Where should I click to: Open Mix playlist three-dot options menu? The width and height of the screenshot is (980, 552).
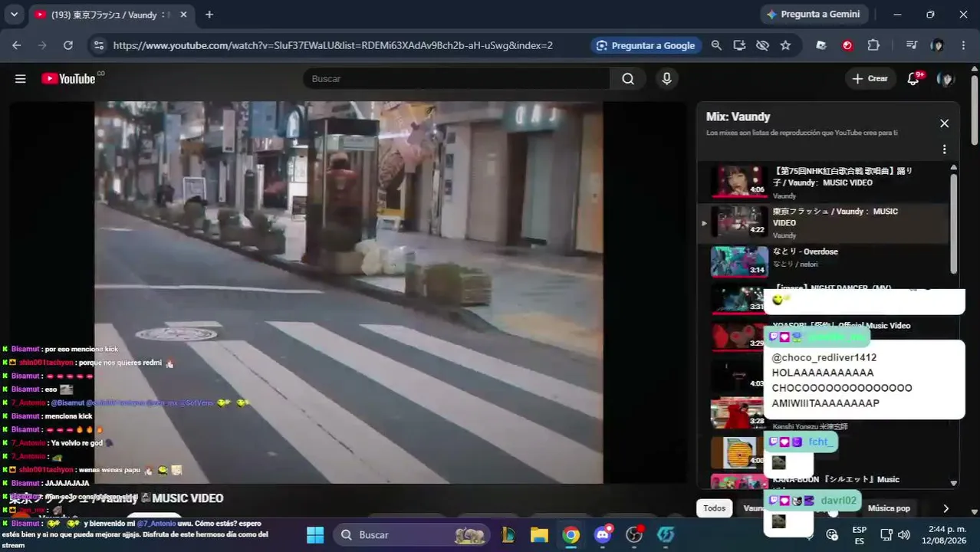click(x=944, y=149)
